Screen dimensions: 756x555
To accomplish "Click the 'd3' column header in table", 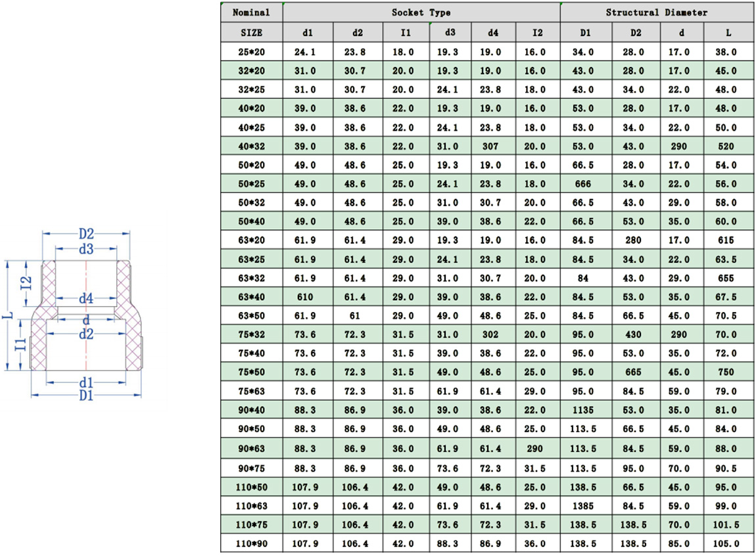I will [449, 32].
